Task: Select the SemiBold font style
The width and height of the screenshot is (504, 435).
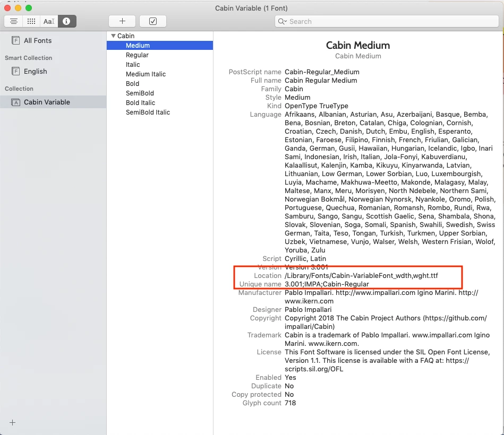Action: [x=160, y=93]
